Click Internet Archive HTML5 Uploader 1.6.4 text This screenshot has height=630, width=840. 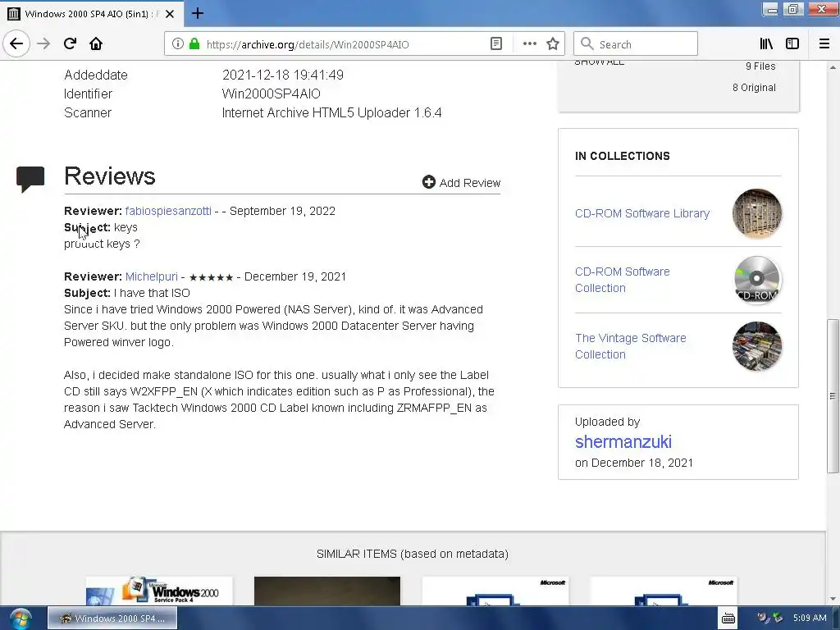(331, 113)
